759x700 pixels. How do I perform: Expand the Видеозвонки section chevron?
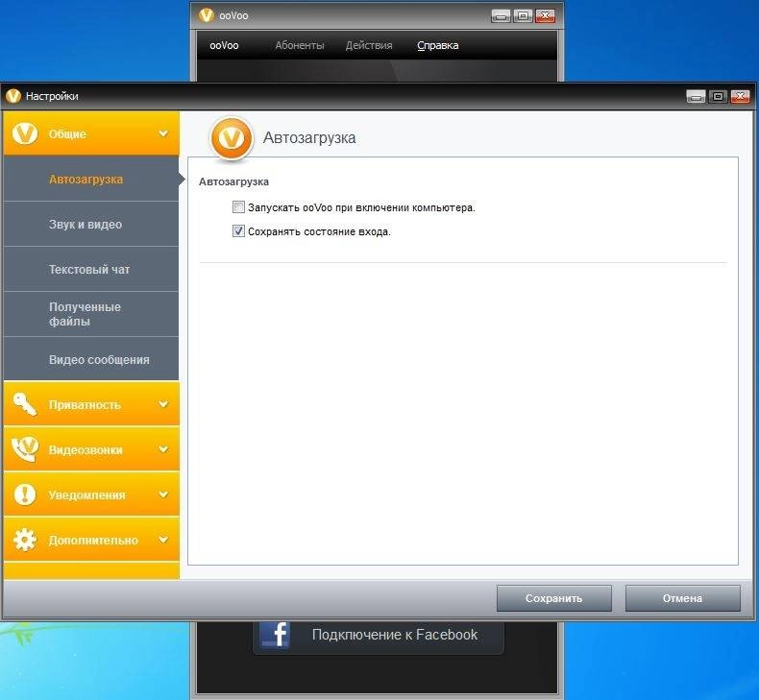click(163, 449)
